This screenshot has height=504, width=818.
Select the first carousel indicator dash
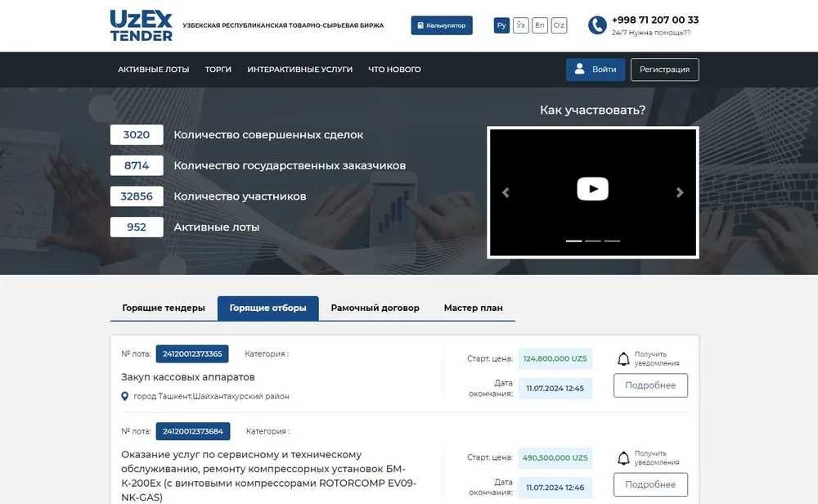574,241
